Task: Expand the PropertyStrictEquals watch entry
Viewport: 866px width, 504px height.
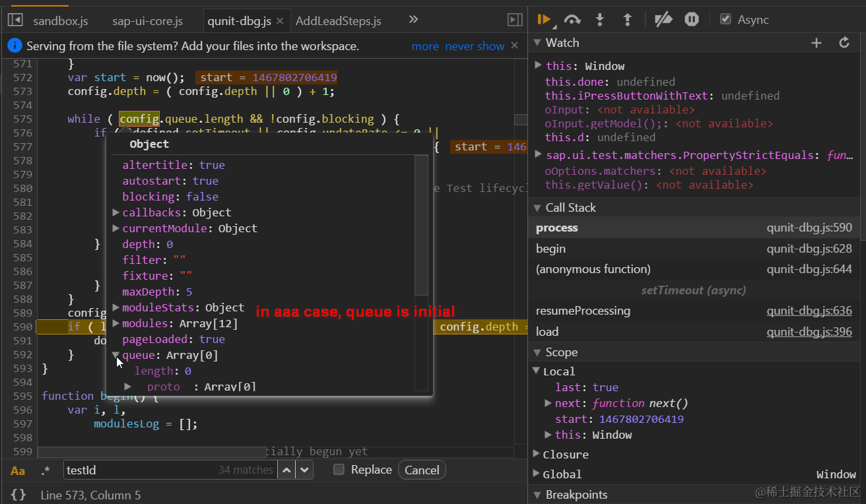Action: (538, 154)
